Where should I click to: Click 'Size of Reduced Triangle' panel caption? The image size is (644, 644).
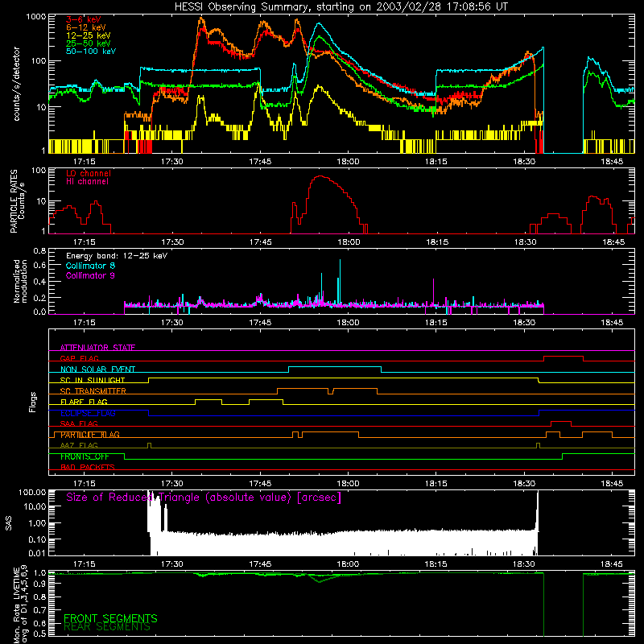[x=204, y=497]
